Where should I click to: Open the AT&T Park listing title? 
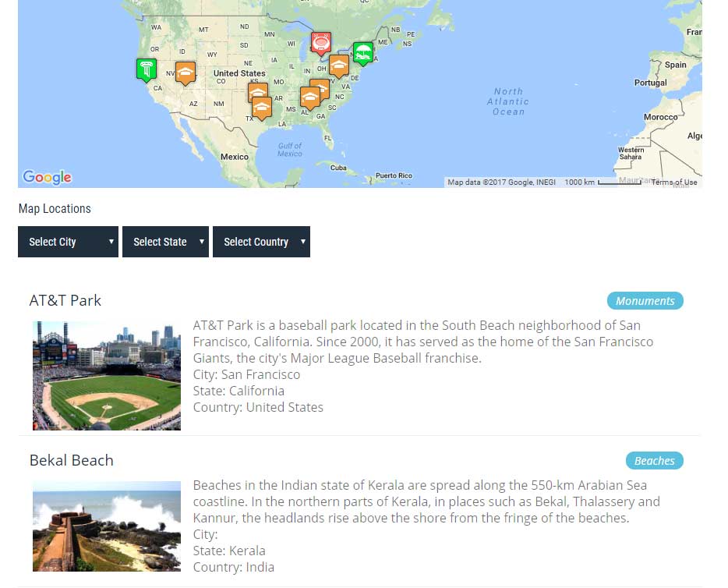pyautogui.click(x=65, y=300)
